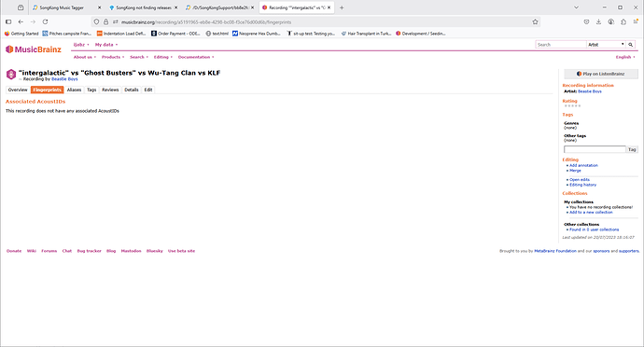Rate the recording using the stars
The image size is (644, 347).
(x=572, y=106)
